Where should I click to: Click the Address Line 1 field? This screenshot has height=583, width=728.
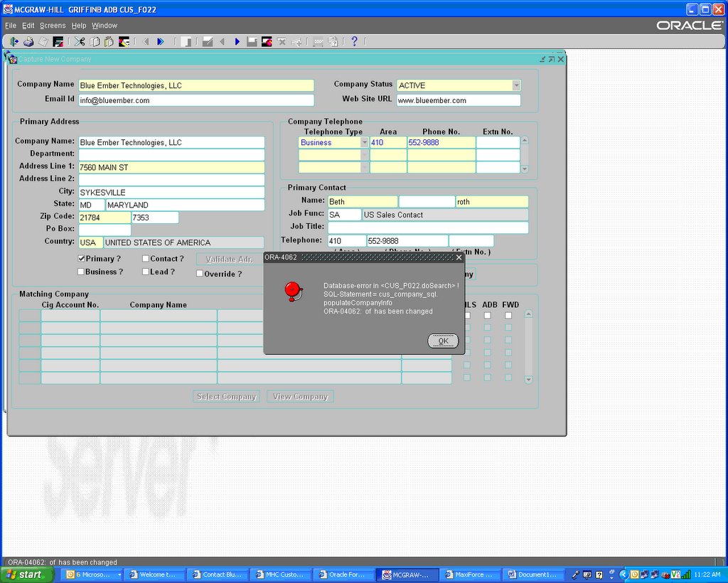pos(172,167)
